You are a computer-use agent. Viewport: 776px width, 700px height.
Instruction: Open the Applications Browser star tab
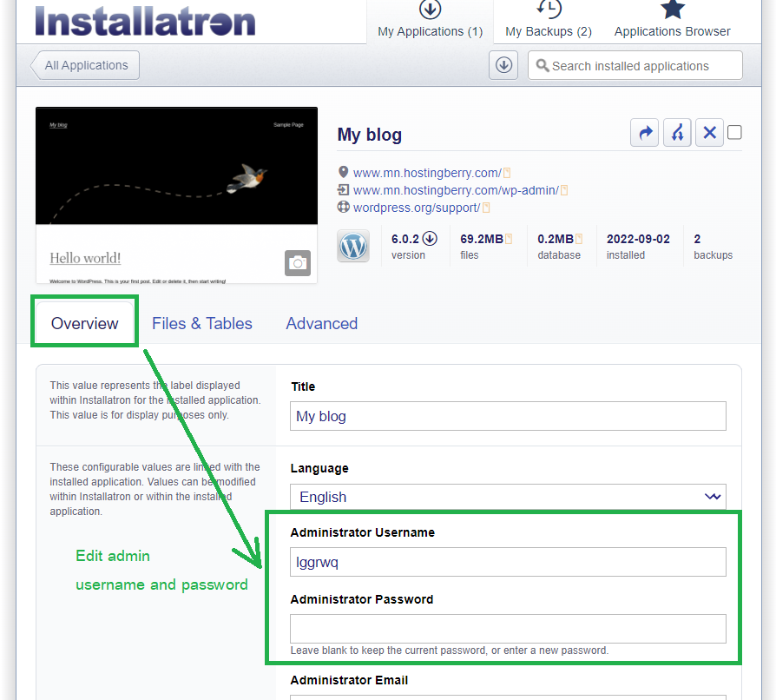click(x=672, y=22)
